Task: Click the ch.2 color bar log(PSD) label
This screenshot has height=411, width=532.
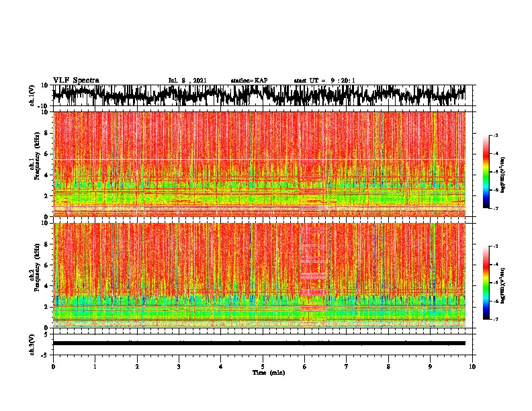Action: pos(503,286)
